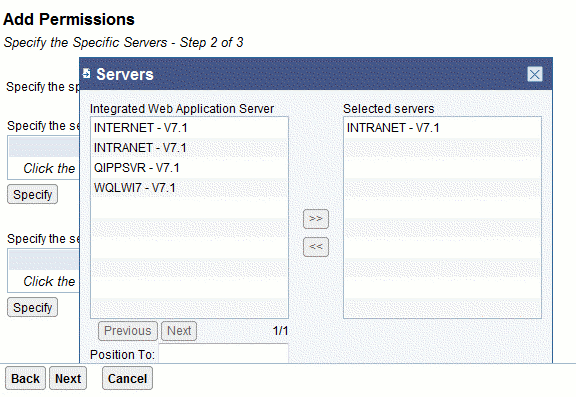Click the 1/1 page indicator
Screen dimensions: 576x397
tap(280, 331)
